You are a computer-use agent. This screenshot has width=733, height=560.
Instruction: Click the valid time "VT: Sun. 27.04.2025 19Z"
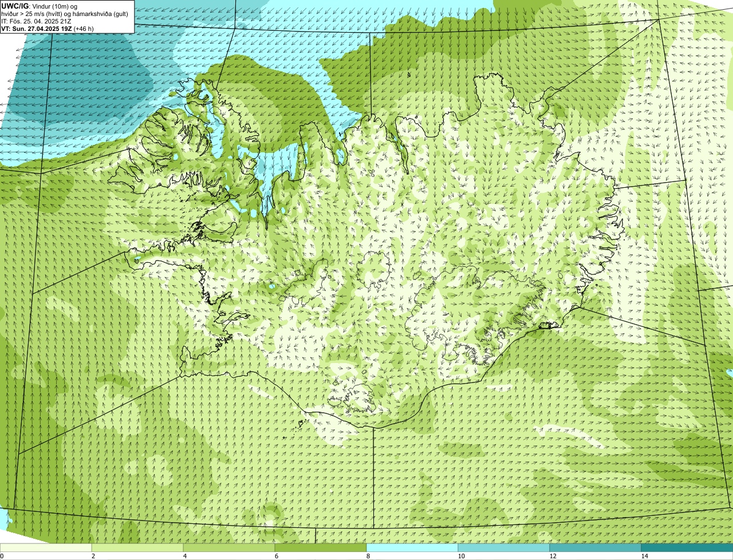click(37, 29)
